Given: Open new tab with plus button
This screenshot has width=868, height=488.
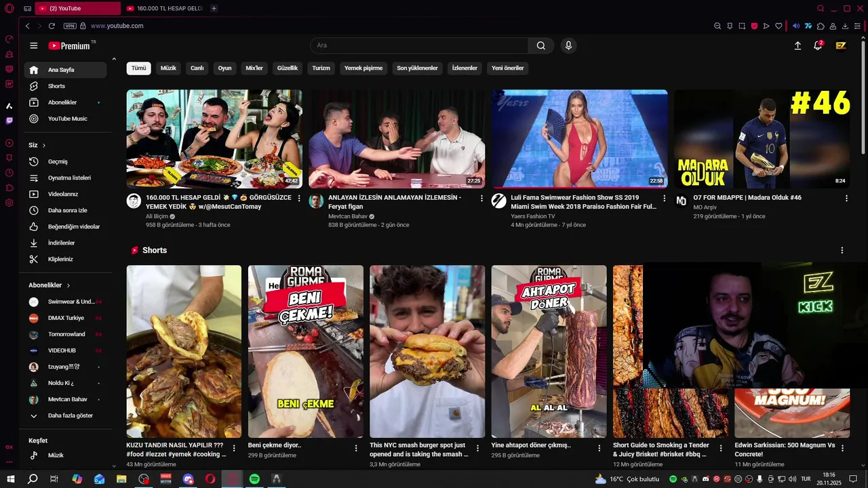Looking at the screenshot, I should click(214, 8).
